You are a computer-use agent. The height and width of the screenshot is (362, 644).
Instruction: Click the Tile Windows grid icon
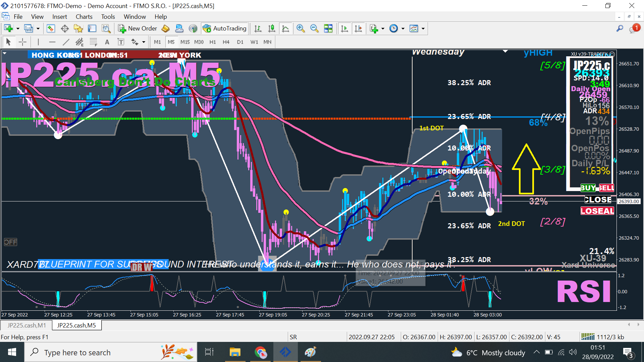pos(328,28)
